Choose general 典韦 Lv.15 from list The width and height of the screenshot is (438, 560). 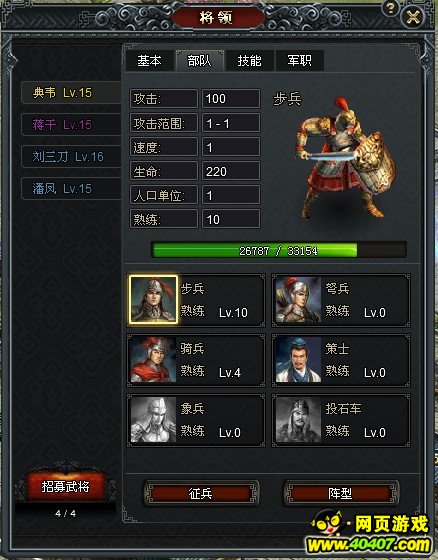tap(71, 92)
